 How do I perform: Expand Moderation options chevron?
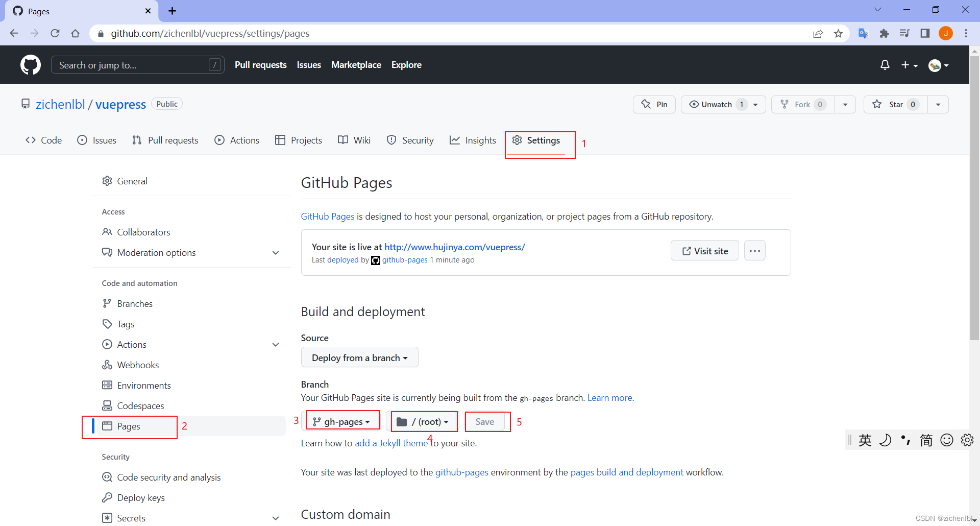(276, 253)
